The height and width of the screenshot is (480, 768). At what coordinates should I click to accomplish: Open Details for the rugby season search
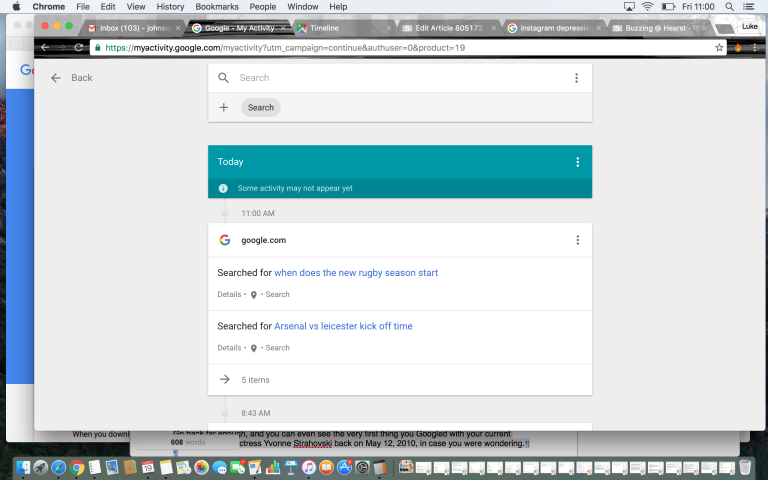coord(229,294)
